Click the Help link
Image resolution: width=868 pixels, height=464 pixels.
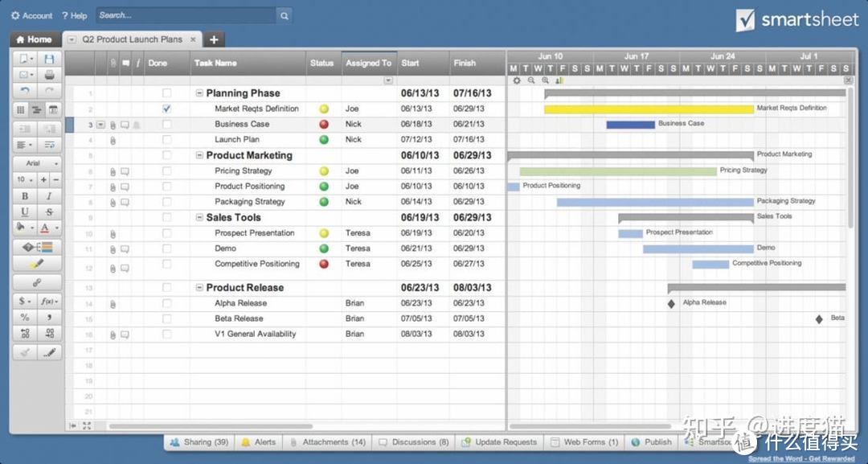pos(74,15)
